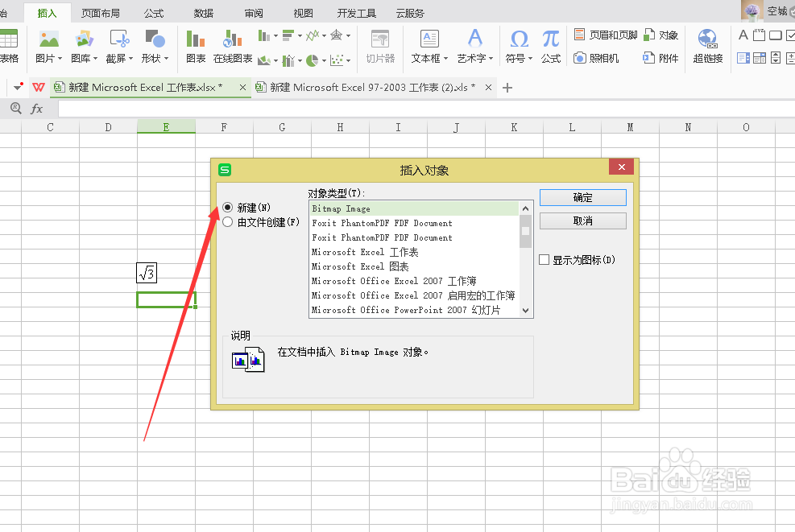Click 页眉和页脚 header and footer
The width and height of the screenshot is (795, 532).
(606, 35)
